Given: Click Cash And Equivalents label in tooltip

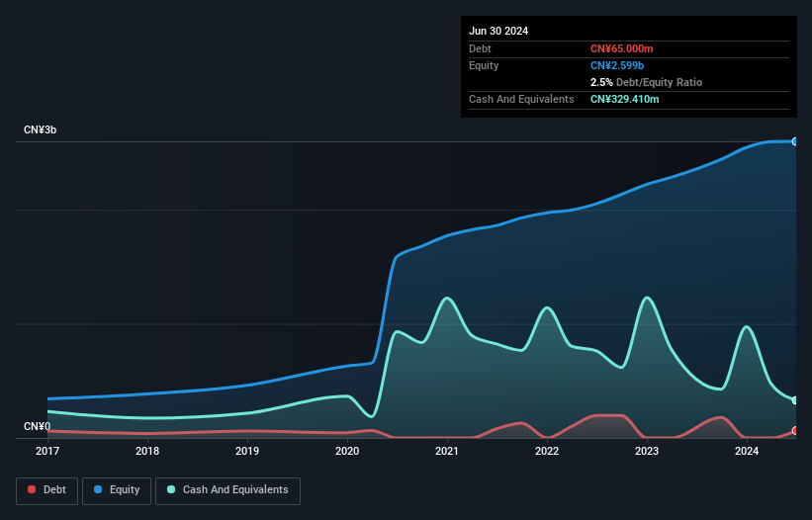Looking at the screenshot, I should click(521, 99).
